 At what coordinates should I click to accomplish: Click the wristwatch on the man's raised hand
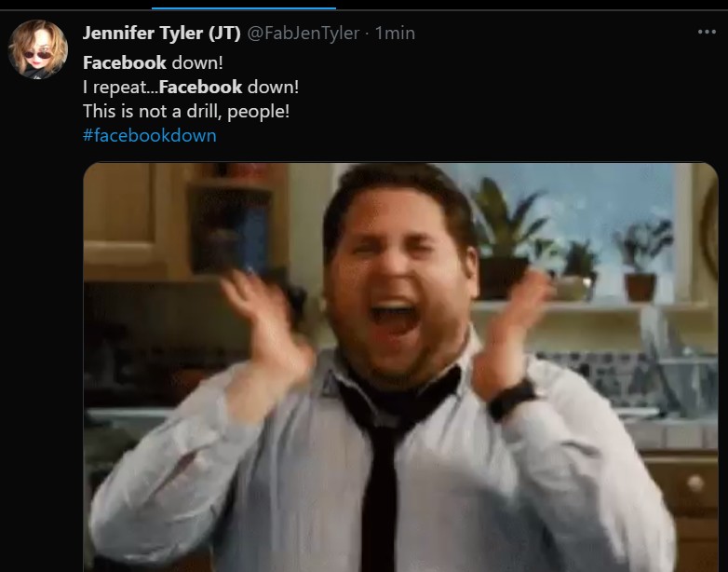point(512,399)
